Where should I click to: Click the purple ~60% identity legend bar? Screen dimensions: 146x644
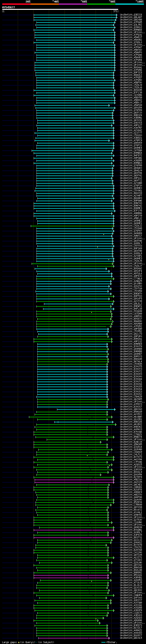73,4
